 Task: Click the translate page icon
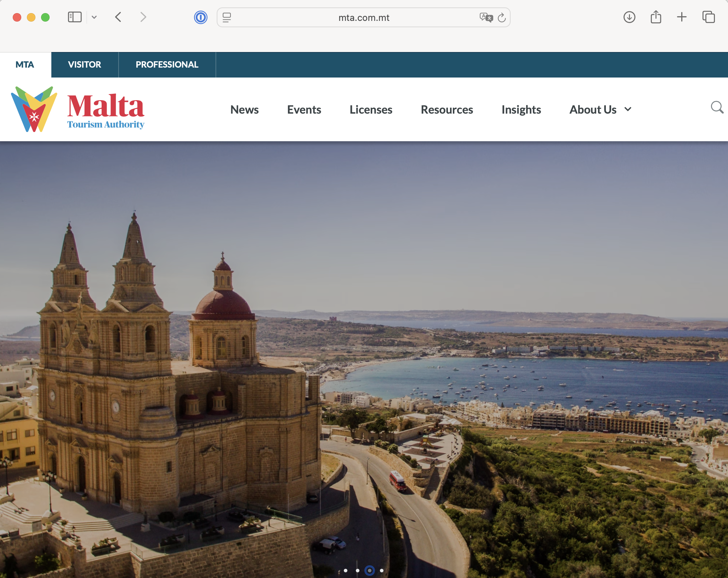point(486,17)
